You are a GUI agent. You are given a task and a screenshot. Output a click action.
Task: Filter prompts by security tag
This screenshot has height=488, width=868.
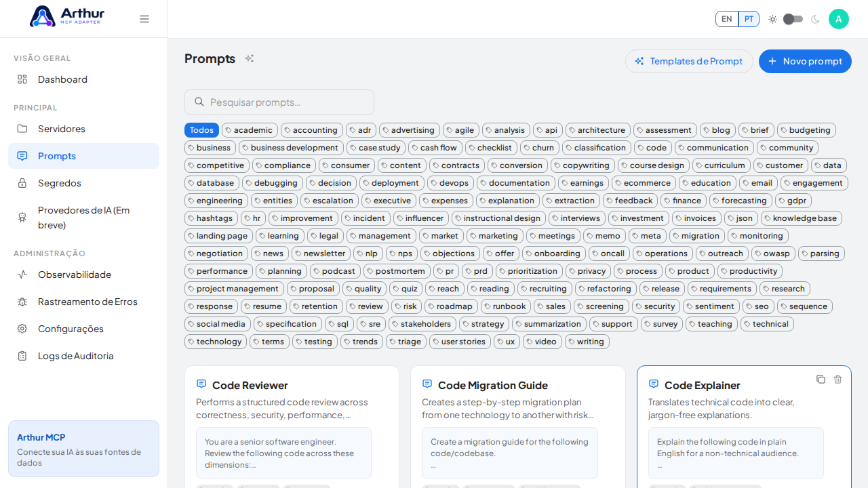point(656,306)
